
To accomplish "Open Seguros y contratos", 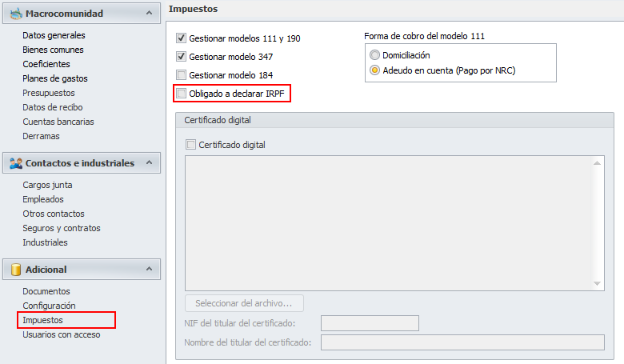I will coord(62,228).
